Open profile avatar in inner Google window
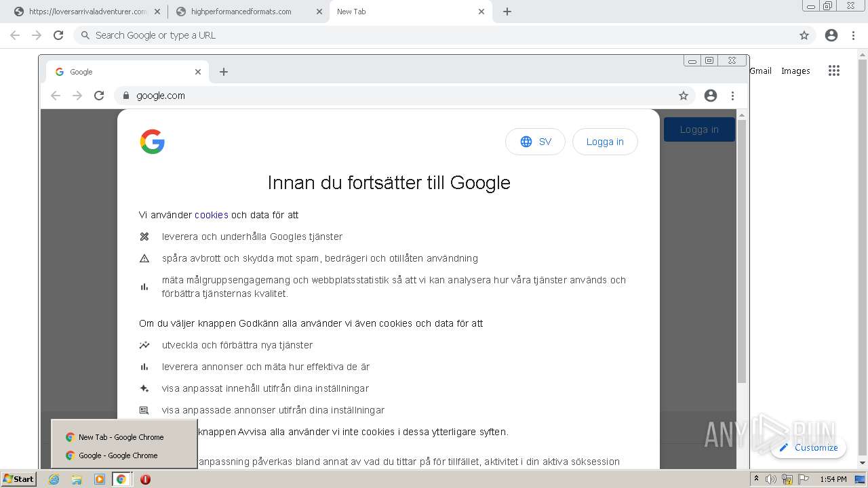Viewport: 868px width, 488px height. (x=711, y=96)
